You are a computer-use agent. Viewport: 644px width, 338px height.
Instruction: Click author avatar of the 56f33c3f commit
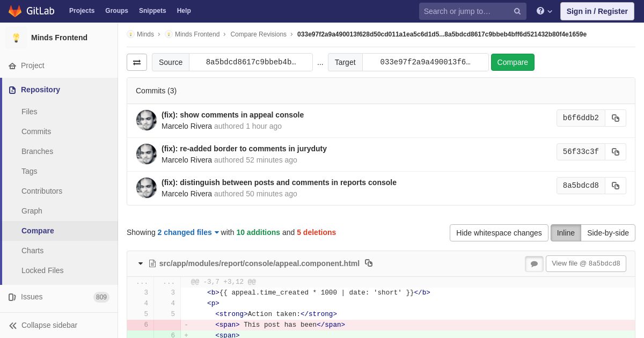pyautogui.click(x=147, y=154)
